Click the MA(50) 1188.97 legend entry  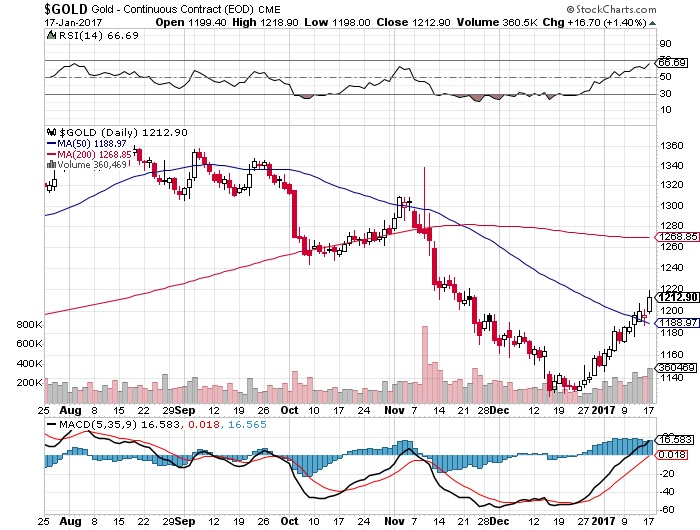(87, 143)
